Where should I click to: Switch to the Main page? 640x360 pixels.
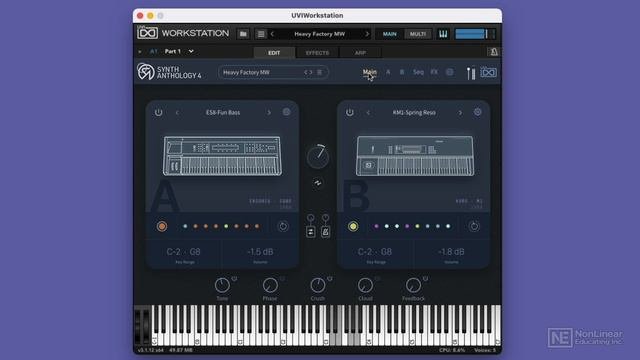click(x=369, y=72)
